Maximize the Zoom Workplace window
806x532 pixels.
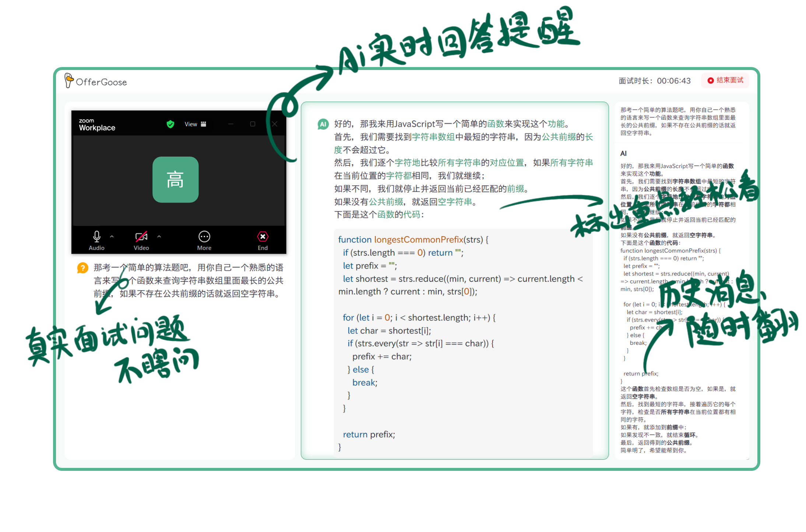click(x=253, y=124)
